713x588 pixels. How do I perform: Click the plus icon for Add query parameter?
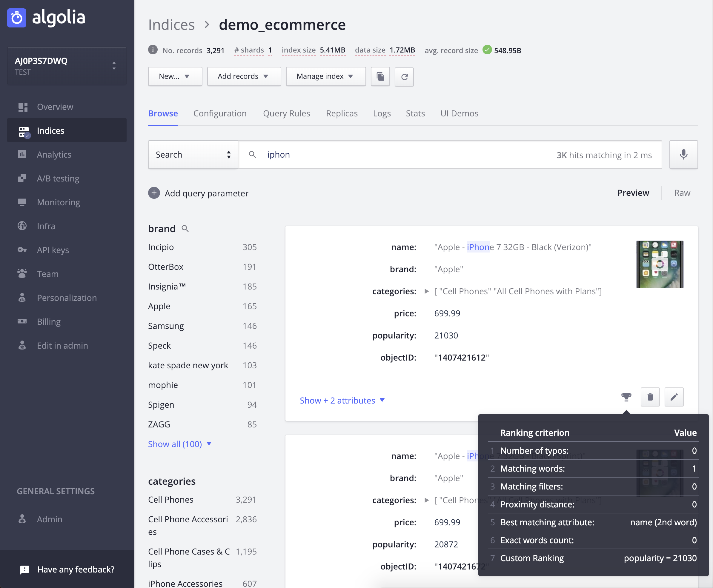[x=154, y=193]
